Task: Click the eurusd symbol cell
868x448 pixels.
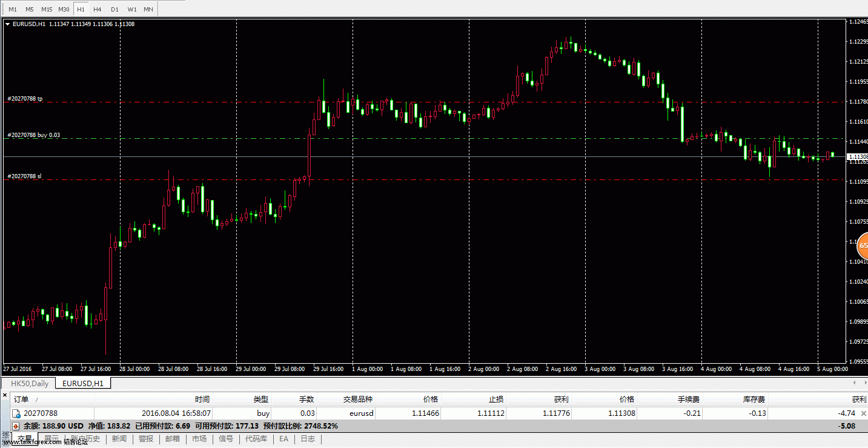Action: [362, 413]
